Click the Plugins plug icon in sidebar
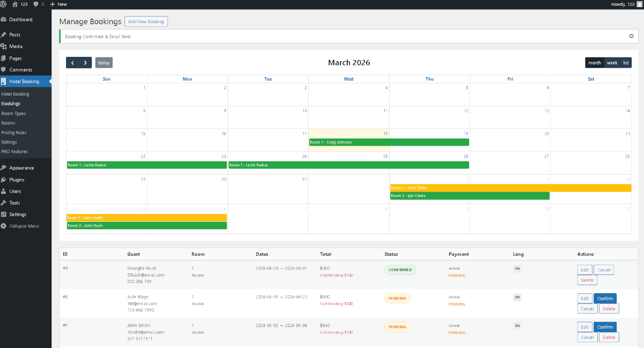The width and height of the screenshot is (644, 348). coord(6,179)
